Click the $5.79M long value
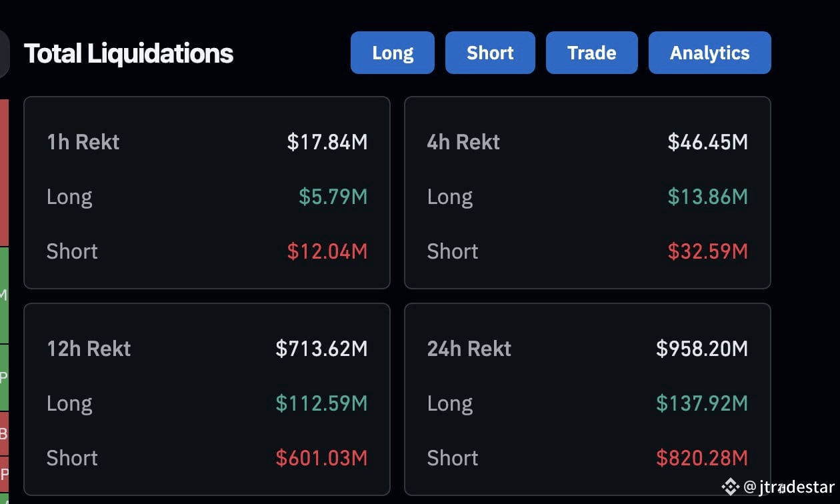840x504 pixels. click(x=333, y=197)
